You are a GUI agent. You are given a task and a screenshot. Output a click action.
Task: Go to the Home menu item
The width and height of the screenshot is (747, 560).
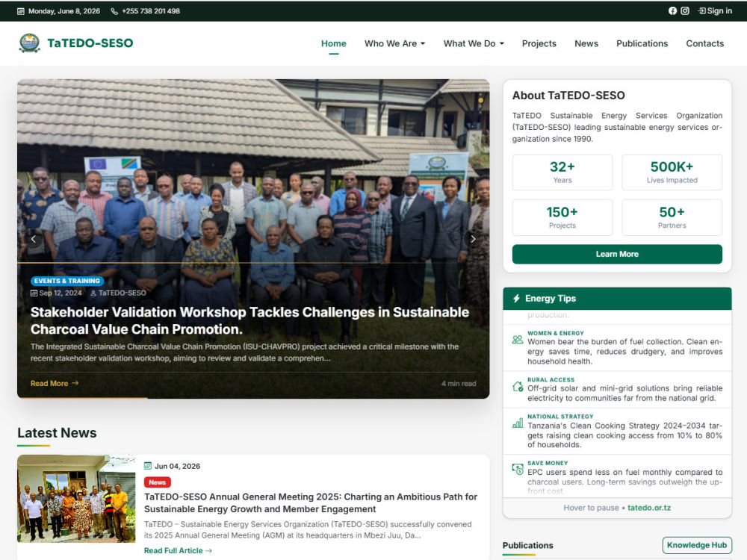(333, 43)
